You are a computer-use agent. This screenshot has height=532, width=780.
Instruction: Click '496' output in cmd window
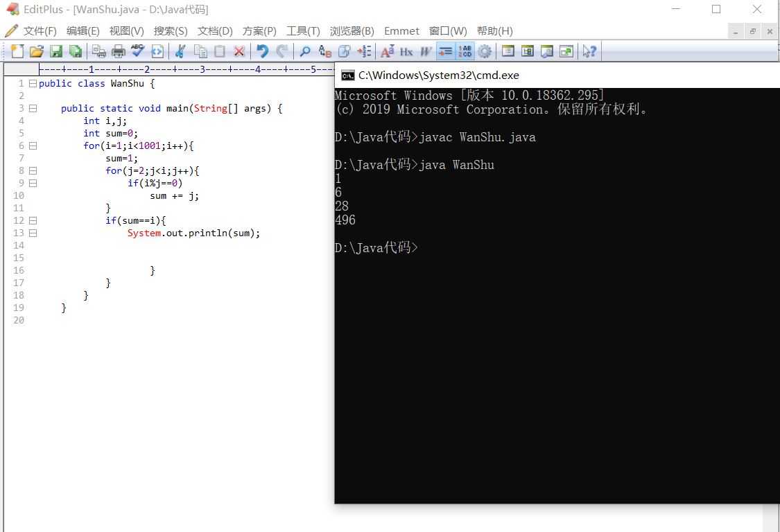point(345,220)
